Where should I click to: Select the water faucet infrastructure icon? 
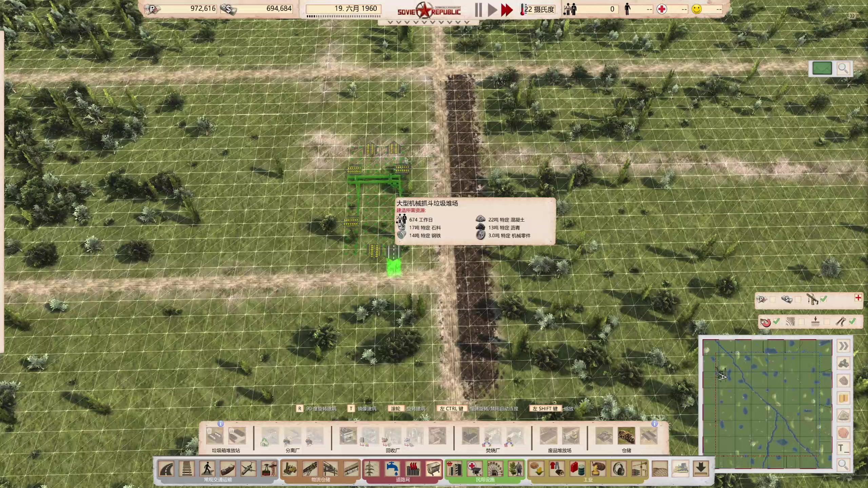pos(392,469)
